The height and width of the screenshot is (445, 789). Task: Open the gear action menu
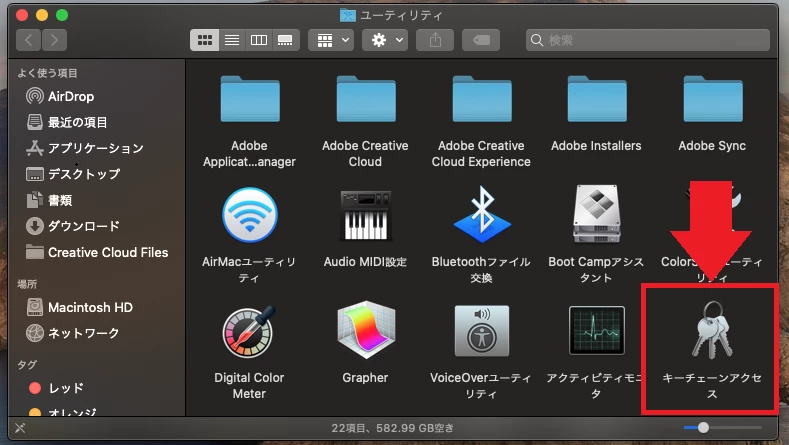pyautogui.click(x=385, y=40)
